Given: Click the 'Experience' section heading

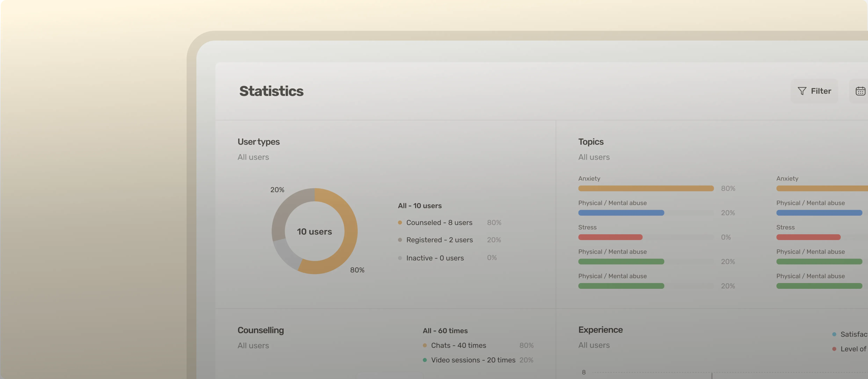Looking at the screenshot, I should coord(601,330).
